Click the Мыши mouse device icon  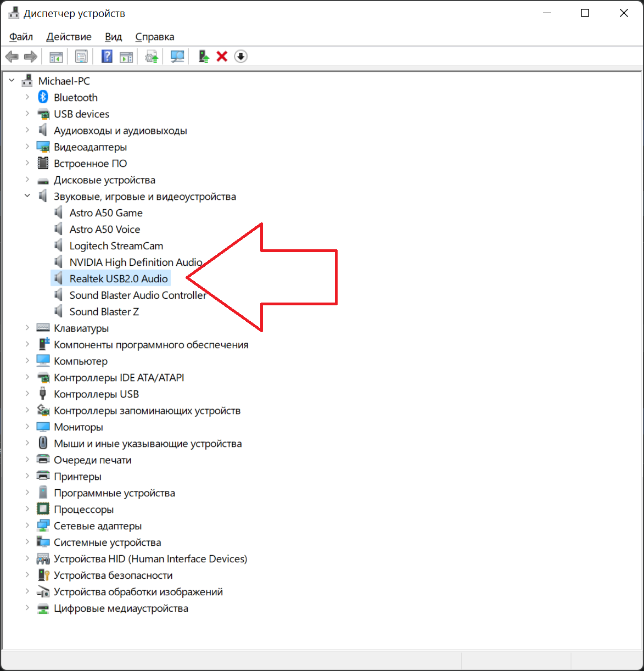click(43, 443)
